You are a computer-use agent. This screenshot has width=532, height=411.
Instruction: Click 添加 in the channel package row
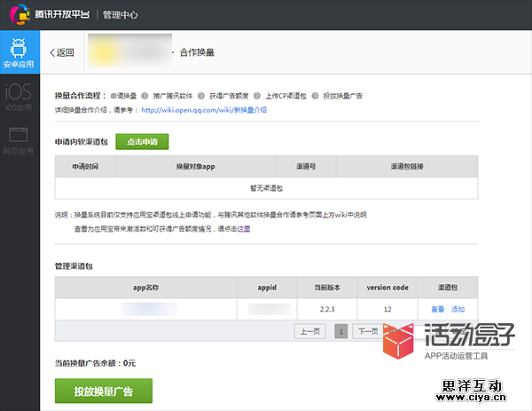[x=458, y=309]
